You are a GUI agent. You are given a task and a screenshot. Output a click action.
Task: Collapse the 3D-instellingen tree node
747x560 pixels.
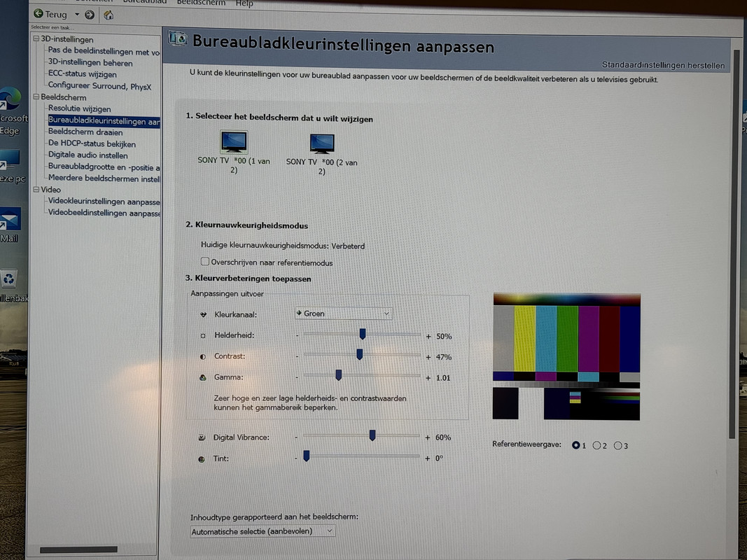coord(36,38)
